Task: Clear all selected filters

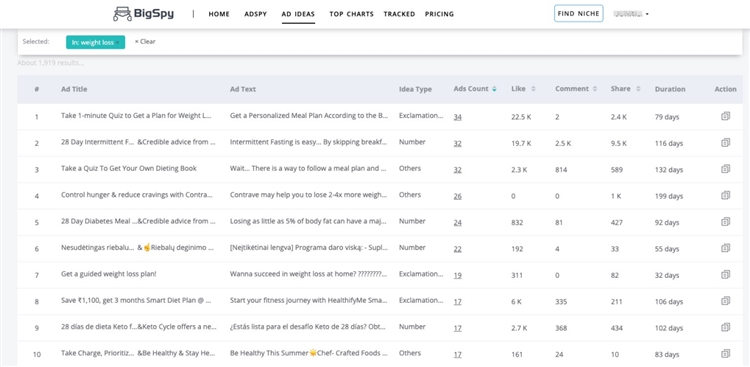Action: click(145, 42)
